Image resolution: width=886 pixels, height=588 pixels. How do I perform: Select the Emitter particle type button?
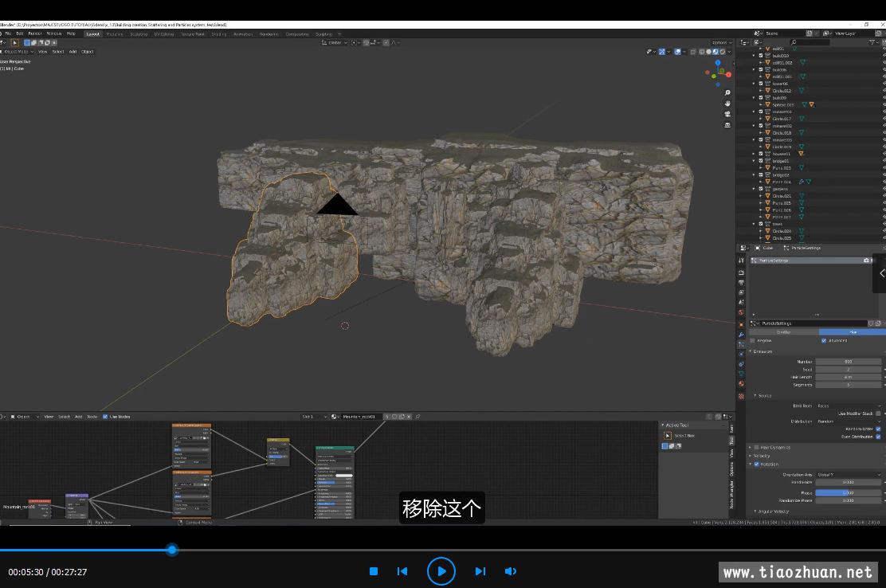[x=783, y=332]
